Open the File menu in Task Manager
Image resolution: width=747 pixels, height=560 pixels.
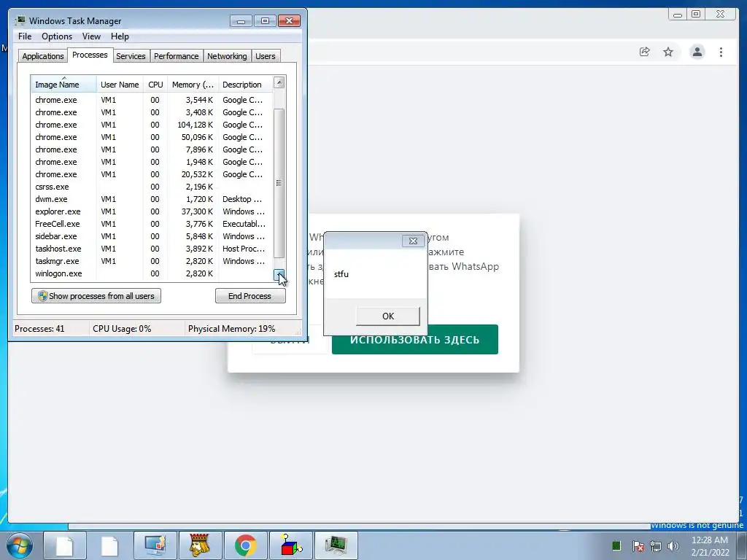(x=25, y=36)
